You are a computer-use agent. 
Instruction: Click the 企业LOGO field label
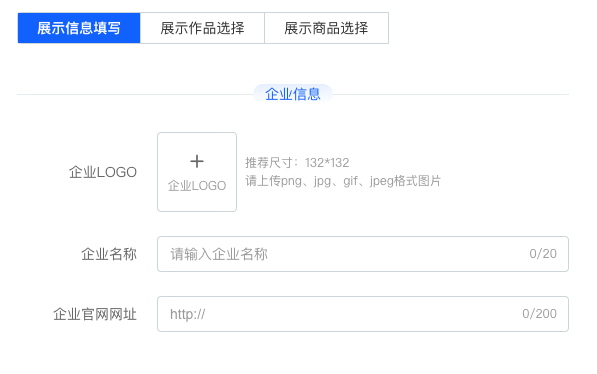102,172
